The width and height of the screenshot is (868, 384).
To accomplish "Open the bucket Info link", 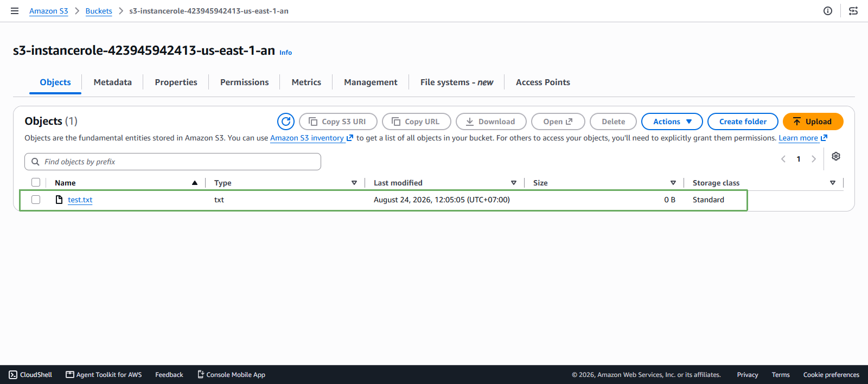I will click(285, 53).
